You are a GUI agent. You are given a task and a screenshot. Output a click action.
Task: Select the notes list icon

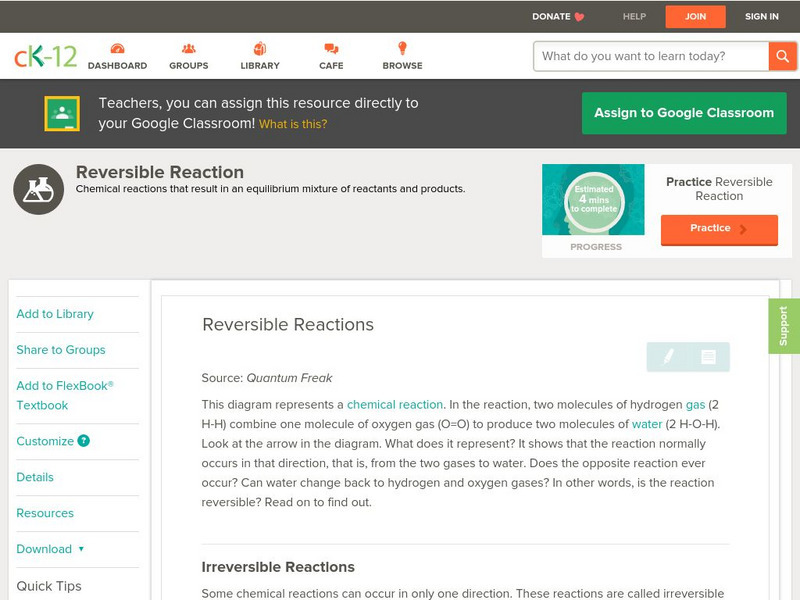[x=708, y=357]
